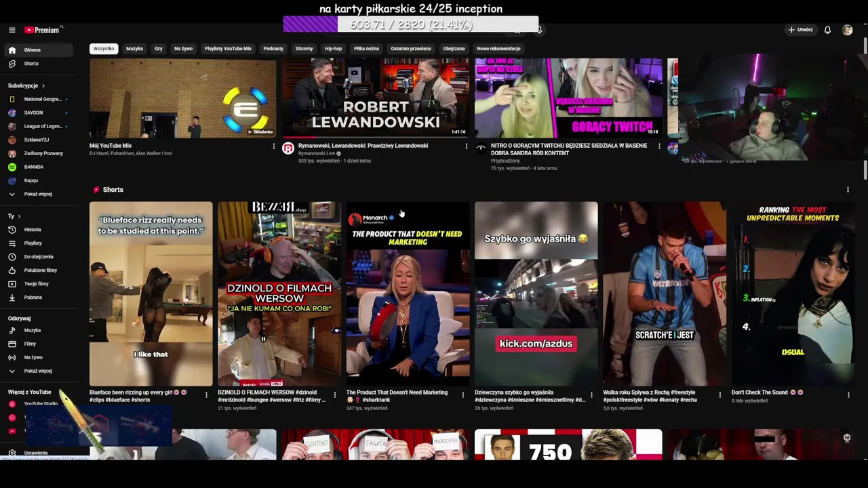868x488 pixels.
Task: Open Robert Lewandowski video thumbnail
Action: pyautogui.click(x=376, y=98)
